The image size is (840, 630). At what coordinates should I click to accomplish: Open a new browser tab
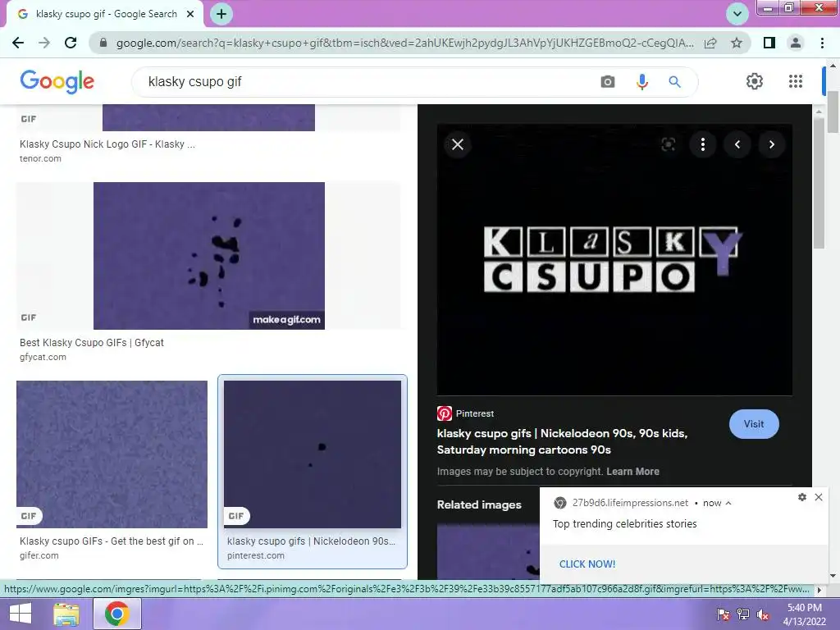click(221, 14)
